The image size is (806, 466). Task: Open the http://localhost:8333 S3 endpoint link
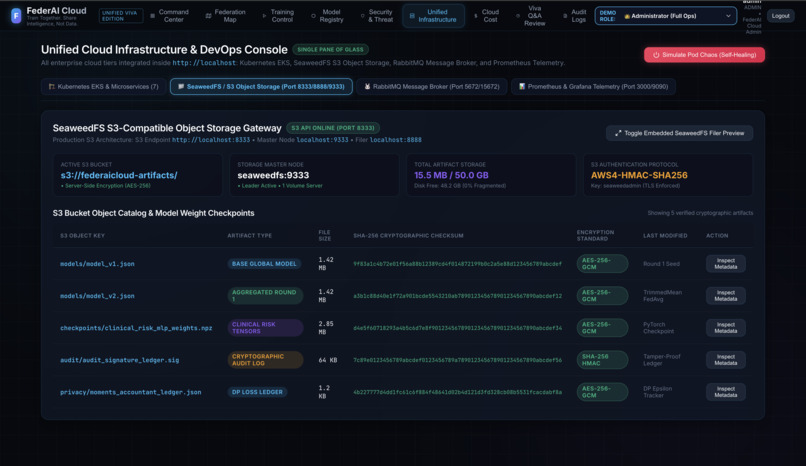coord(211,140)
